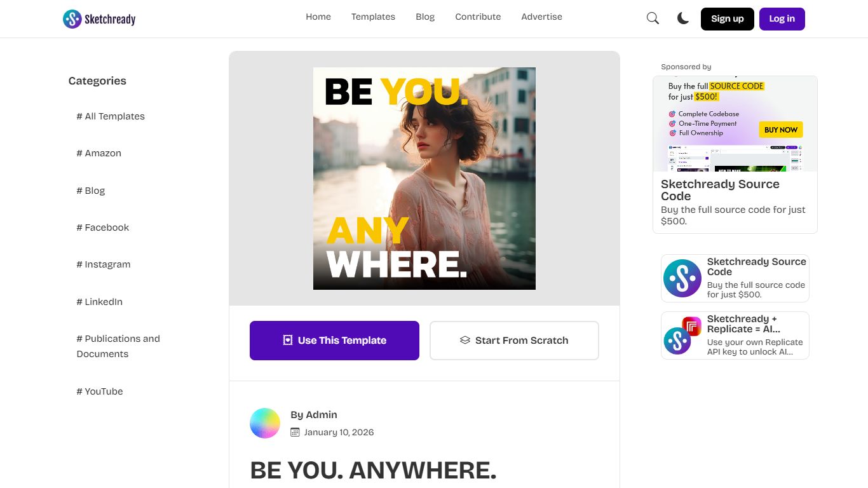Open the search magnifier icon
This screenshot has height=488, width=868.
[653, 18]
